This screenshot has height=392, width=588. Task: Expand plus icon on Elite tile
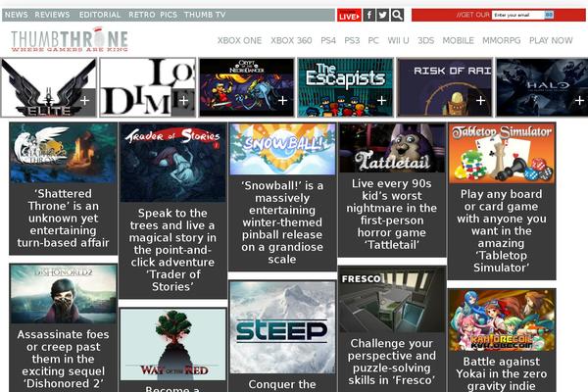coord(84,101)
